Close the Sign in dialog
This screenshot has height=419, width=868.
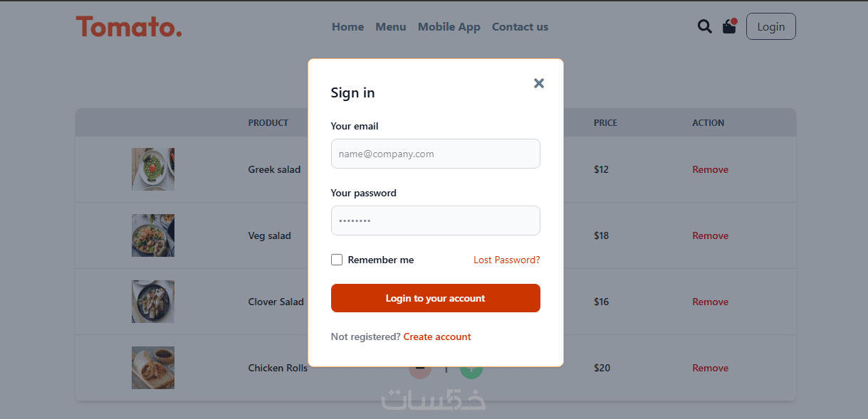tap(539, 83)
